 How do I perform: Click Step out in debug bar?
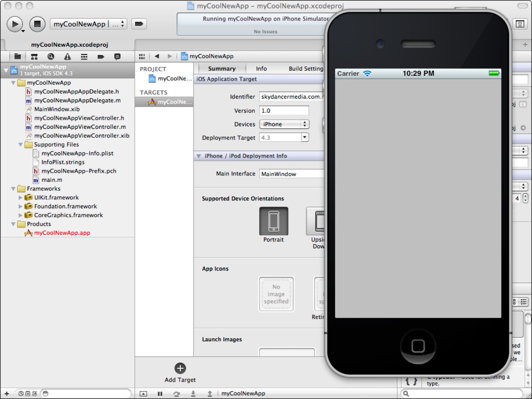click(210, 393)
